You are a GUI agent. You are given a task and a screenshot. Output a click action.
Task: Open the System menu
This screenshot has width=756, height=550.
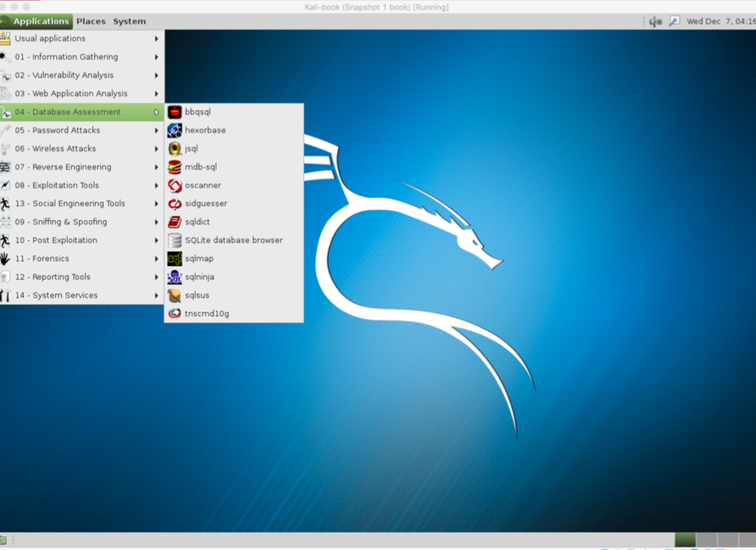(129, 22)
